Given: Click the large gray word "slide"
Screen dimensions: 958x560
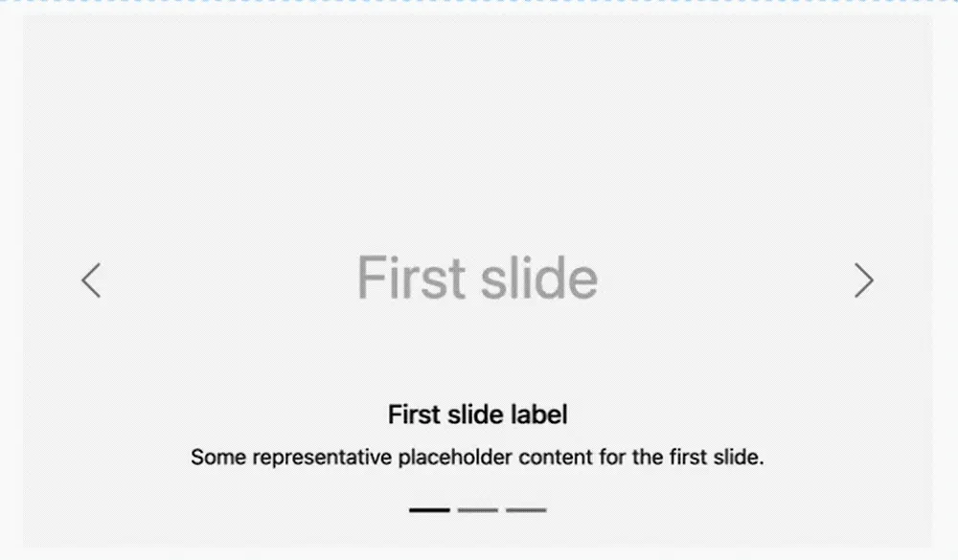Looking at the screenshot, I should coord(538,278).
